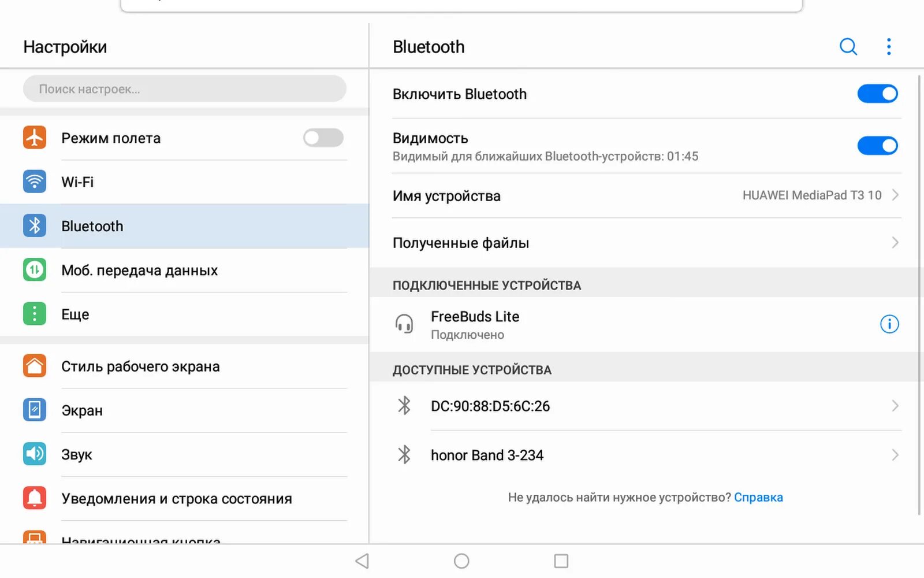Open the recent apps square button
Screen dimensions: 924x578
coord(561,561)
